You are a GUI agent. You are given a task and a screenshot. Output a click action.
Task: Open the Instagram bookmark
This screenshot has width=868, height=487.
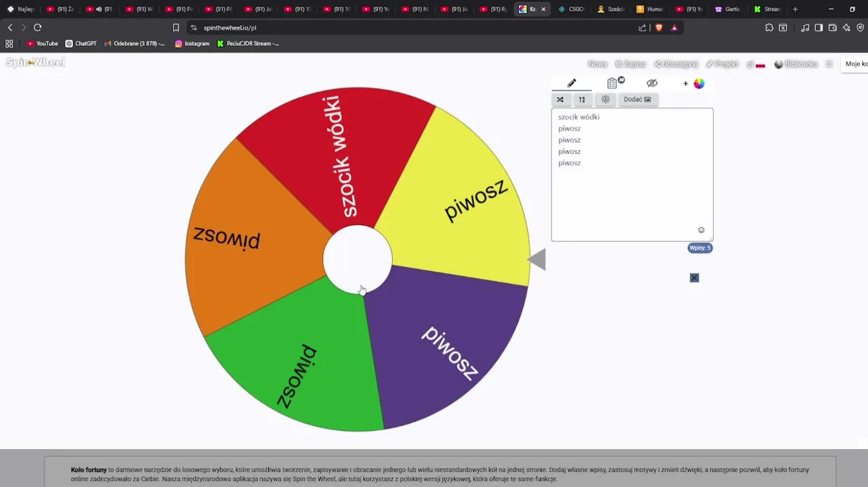[192, 43]
